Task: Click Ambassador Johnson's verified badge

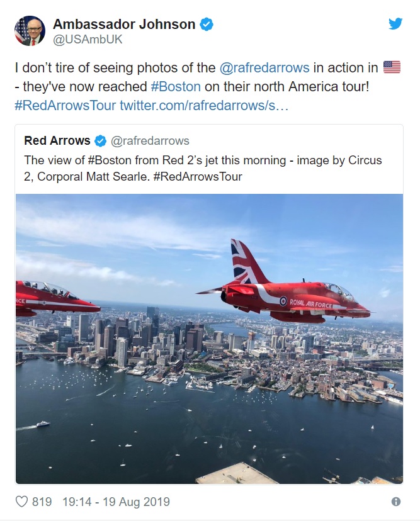Action: tap(207, 25)
